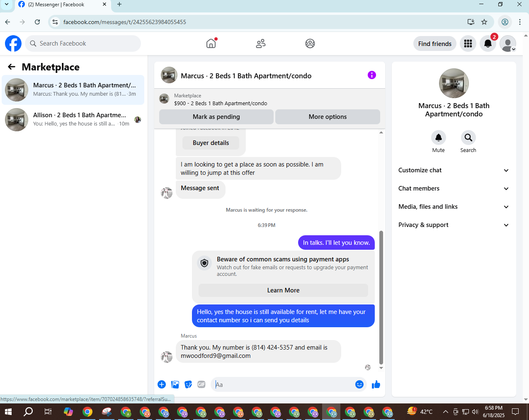Image resolution: width=529 pixels, height=420 pixels.
Task: Open the install app icon in address bar
Action: pos(471,22)
